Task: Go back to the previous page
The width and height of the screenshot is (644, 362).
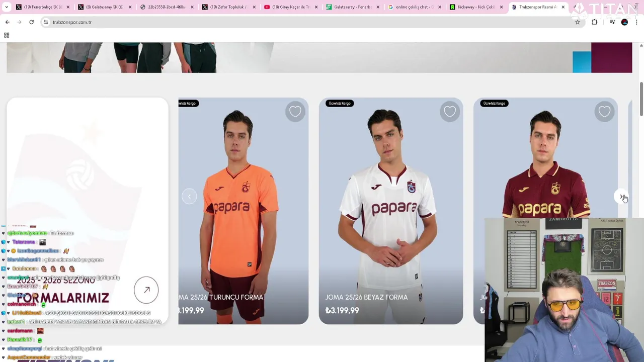Action: (7, 22)
